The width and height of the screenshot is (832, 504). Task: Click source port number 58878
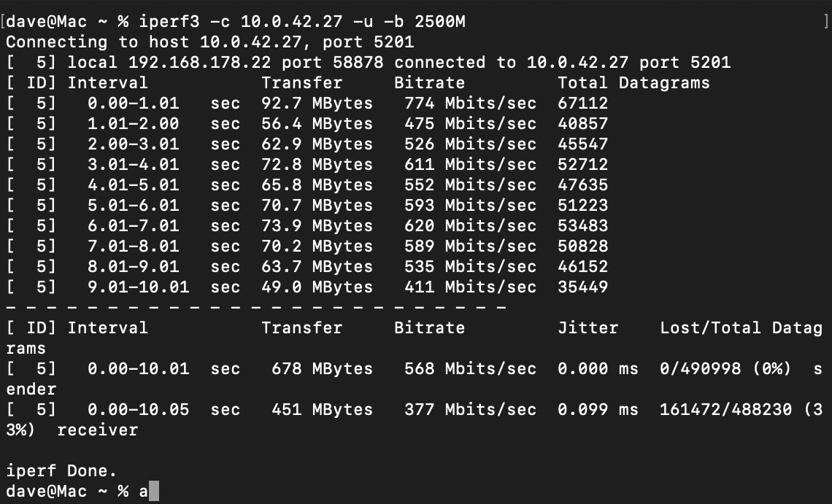[x=357, y=63]
